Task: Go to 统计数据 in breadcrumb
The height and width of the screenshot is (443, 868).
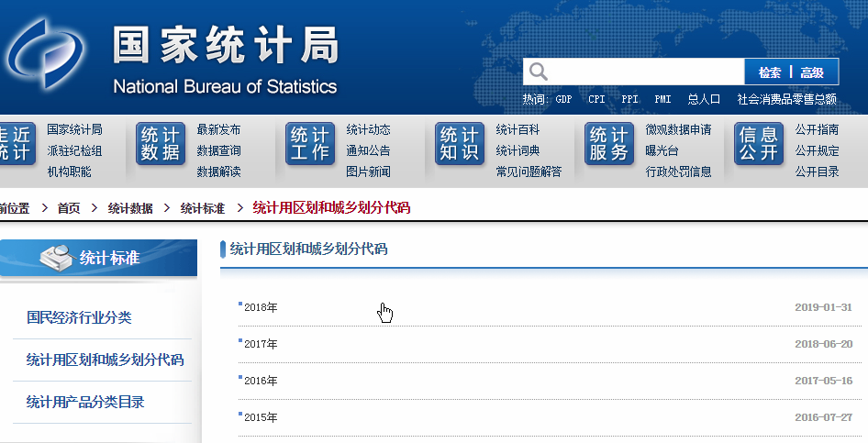Action: (x=130, y=208)
